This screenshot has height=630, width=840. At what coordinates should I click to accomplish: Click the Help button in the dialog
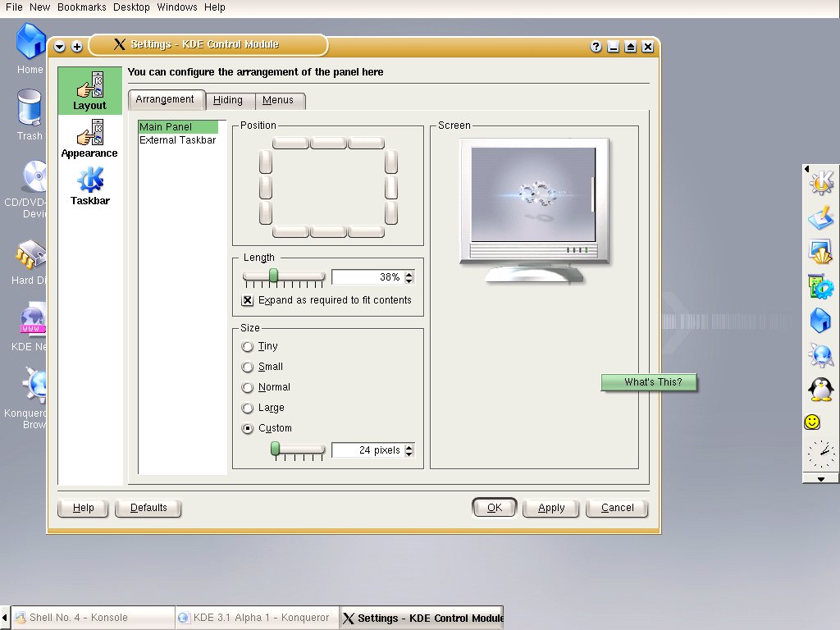83,508
